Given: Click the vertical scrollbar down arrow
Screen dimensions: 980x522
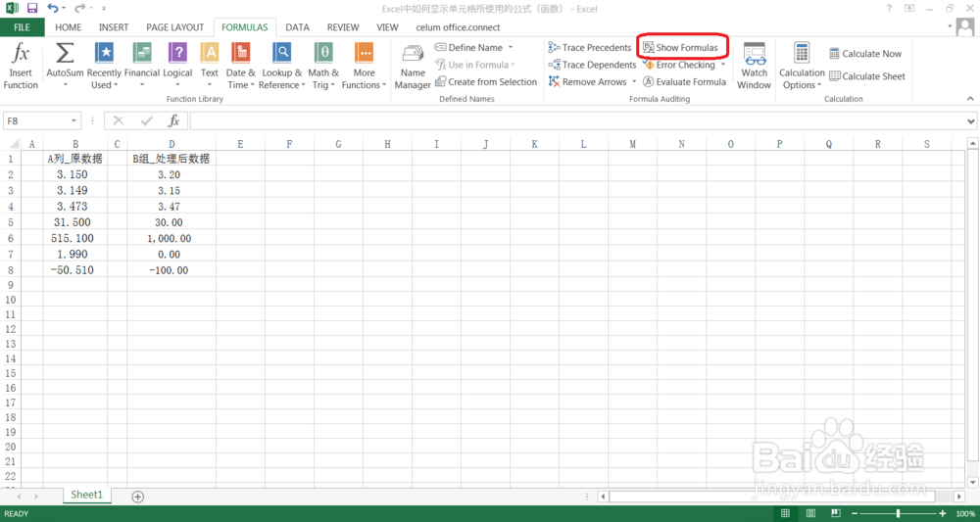Looking at the screenshot, I should click(972, 482).
